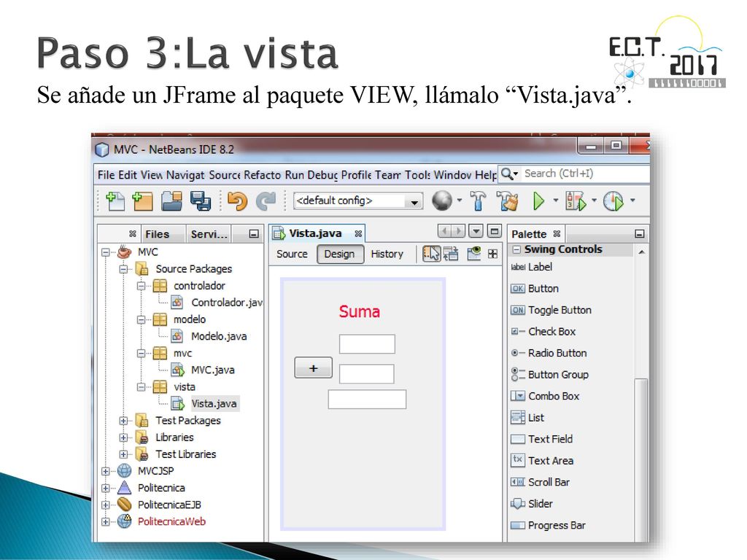Viewport: 747px width, 560px height.
Task: Collapse the controlador package node
Action: point(141,286)
